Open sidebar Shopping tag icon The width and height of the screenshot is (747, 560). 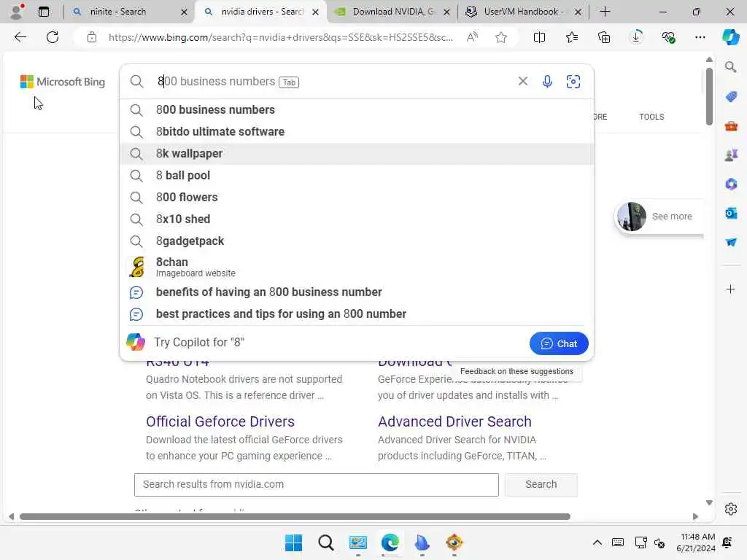click(x=731, y=97)
